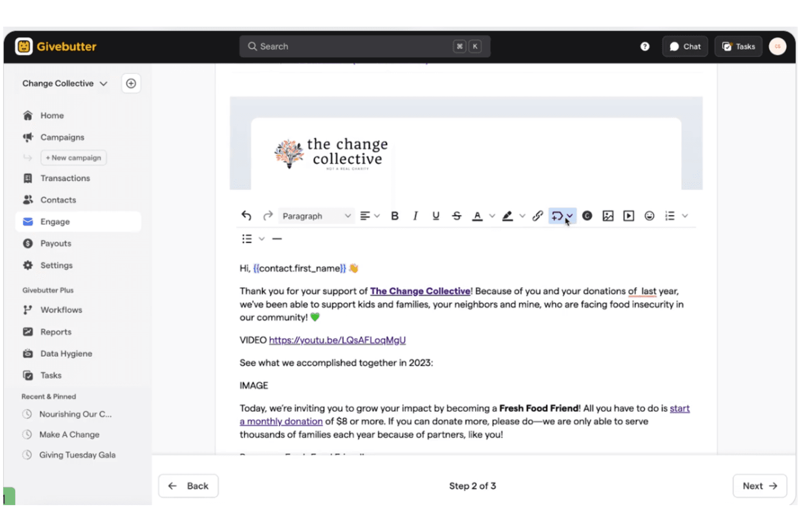The height and width of the screenshot is (532, 798).
Task: Open Tasks from the top header
Action: pos(739,46)
